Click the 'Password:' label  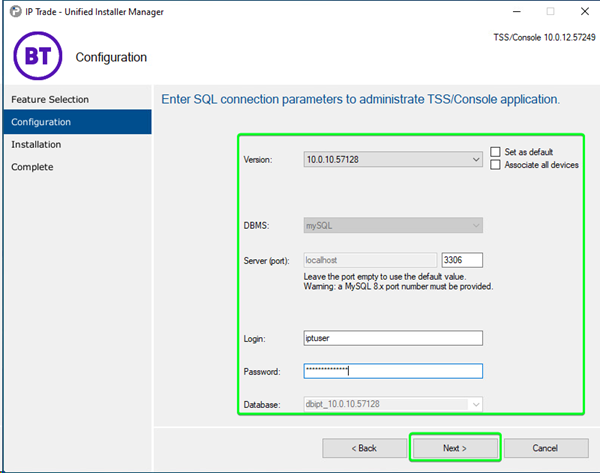[262, 372]
